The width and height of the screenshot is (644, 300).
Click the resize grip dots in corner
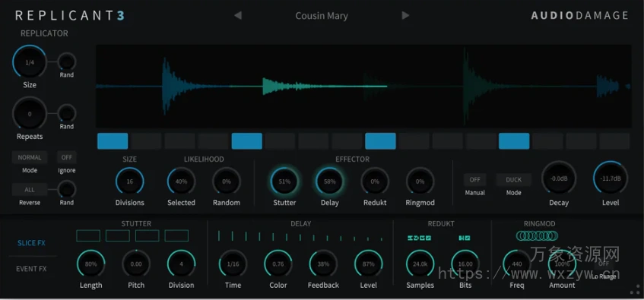coord(635,289)
